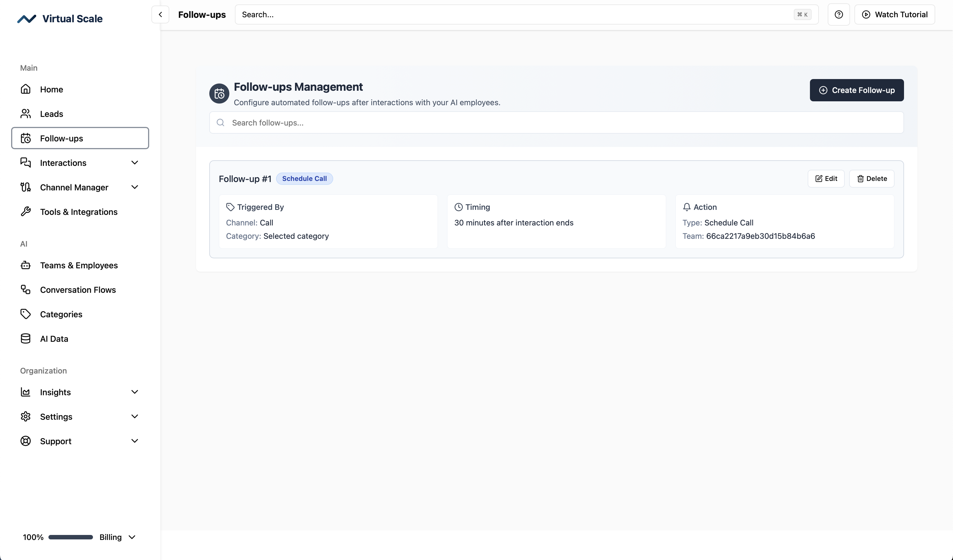The image size is (953, 560).
Task: Delete Follow-up #1
Action: pos(871,178)
